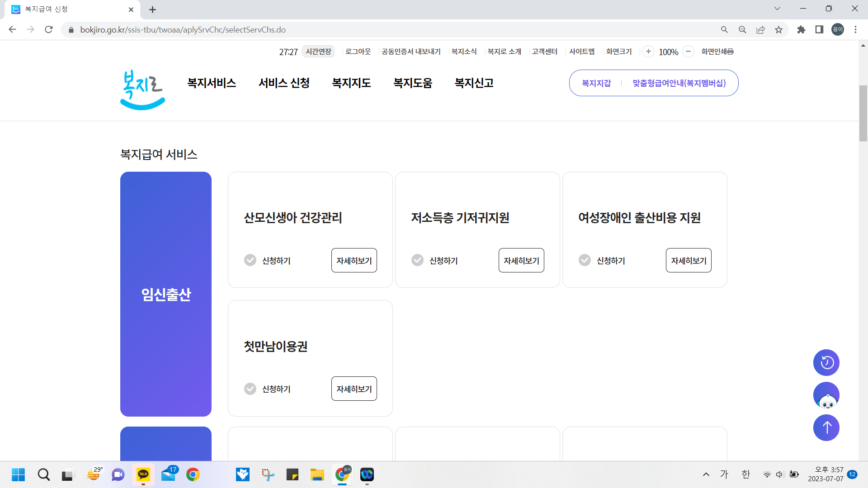
Task: Toggle 신청하기 checkbox for 산모신생아 건강관리
Action: (x=250, y=260)
